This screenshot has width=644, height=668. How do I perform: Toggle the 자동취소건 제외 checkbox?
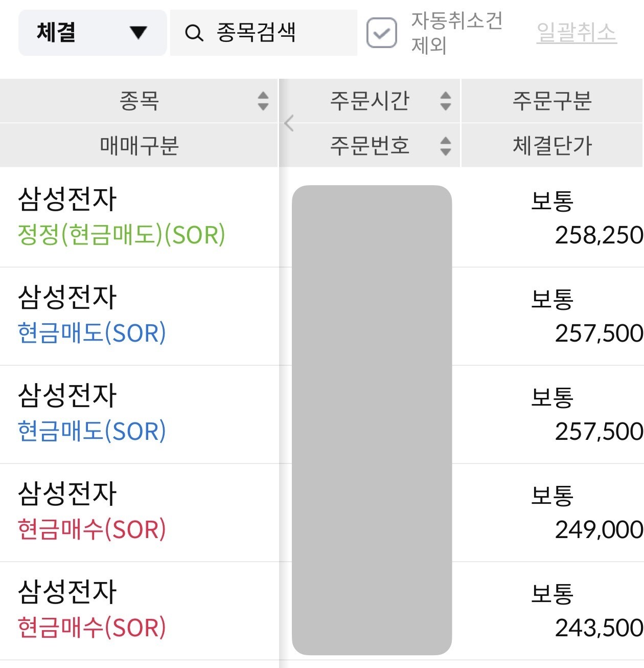pos(382,33)
